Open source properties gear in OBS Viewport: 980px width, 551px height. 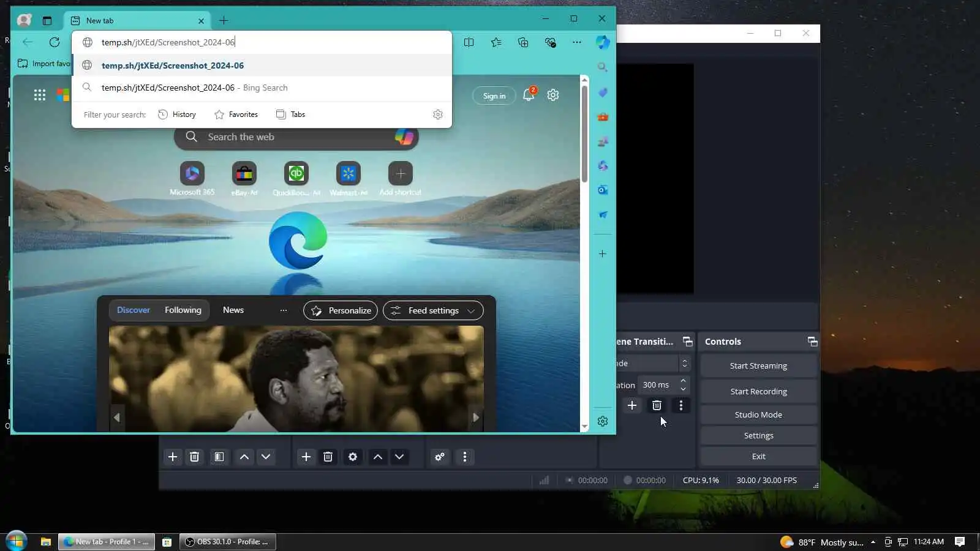[x=353, y=457]
